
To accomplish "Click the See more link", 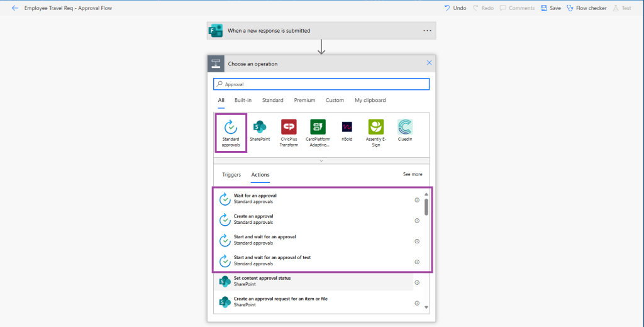I will point(413,174).
